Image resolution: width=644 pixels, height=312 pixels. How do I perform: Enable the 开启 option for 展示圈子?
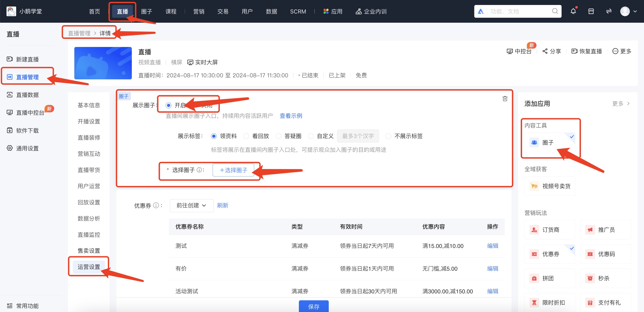(168, 105)
